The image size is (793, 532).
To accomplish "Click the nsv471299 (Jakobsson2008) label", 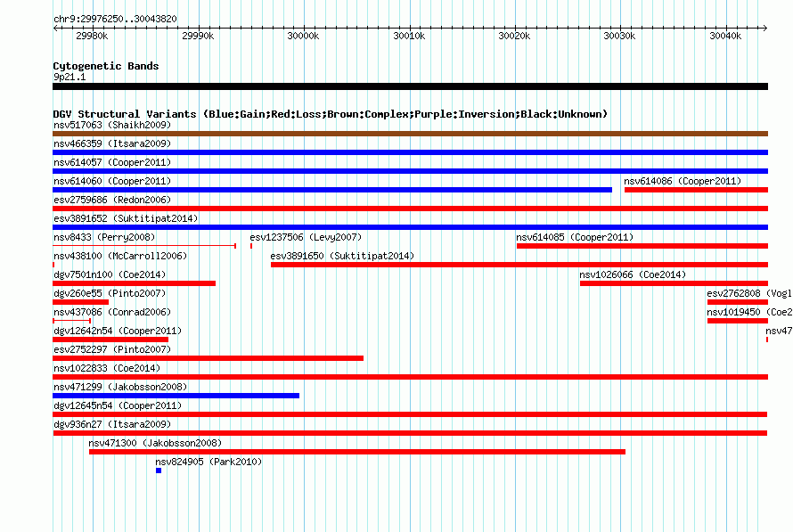I will click(x=120, y=387).
